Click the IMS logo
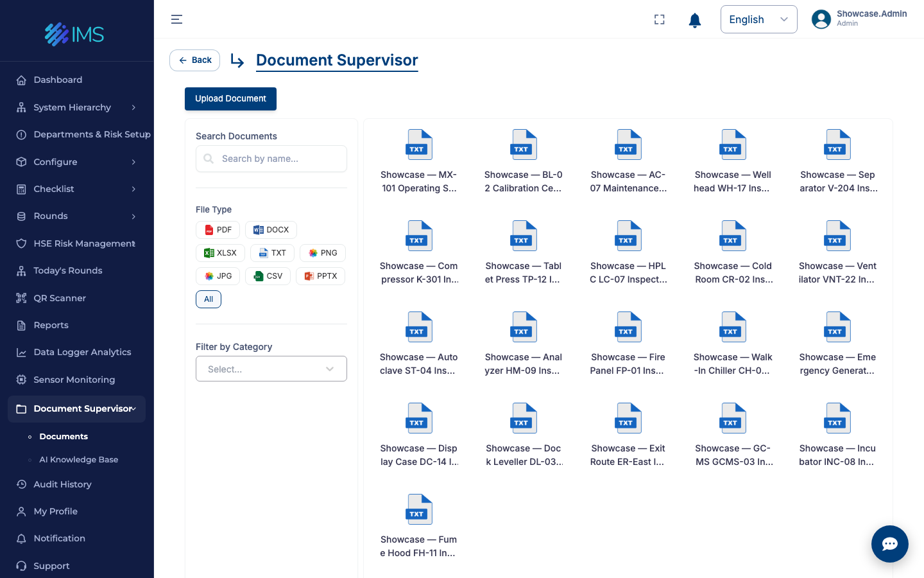This screenshot has height=578, width=924. 74,34
